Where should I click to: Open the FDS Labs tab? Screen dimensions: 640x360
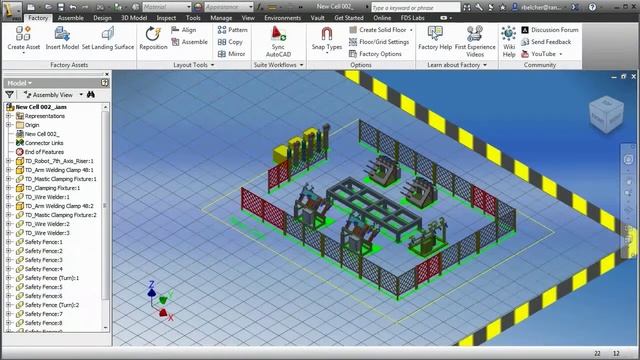[x=412, y=18]
